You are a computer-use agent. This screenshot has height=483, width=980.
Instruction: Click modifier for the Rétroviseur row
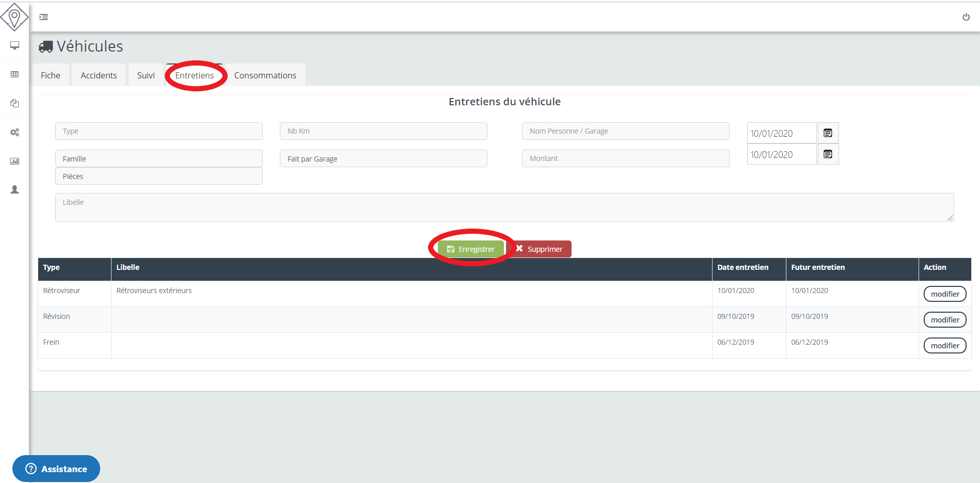944,294
